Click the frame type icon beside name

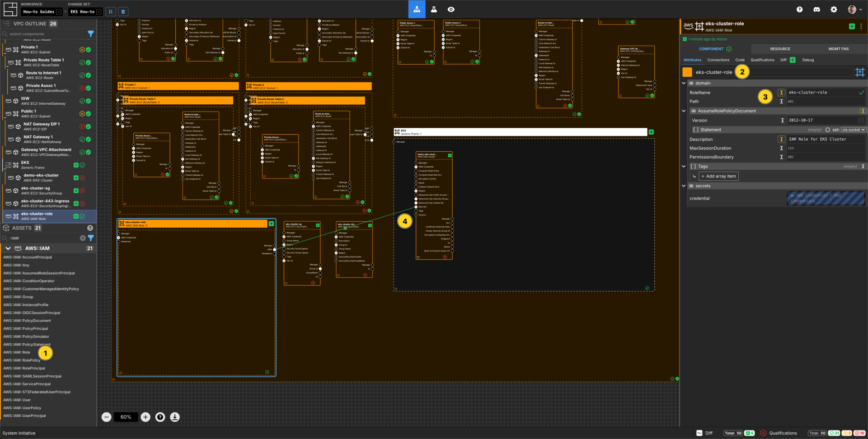coord(859,72)
